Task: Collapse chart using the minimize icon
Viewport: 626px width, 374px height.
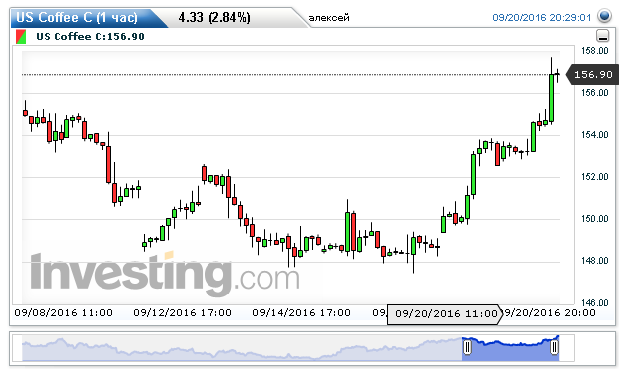Action: tap(602, 36)
